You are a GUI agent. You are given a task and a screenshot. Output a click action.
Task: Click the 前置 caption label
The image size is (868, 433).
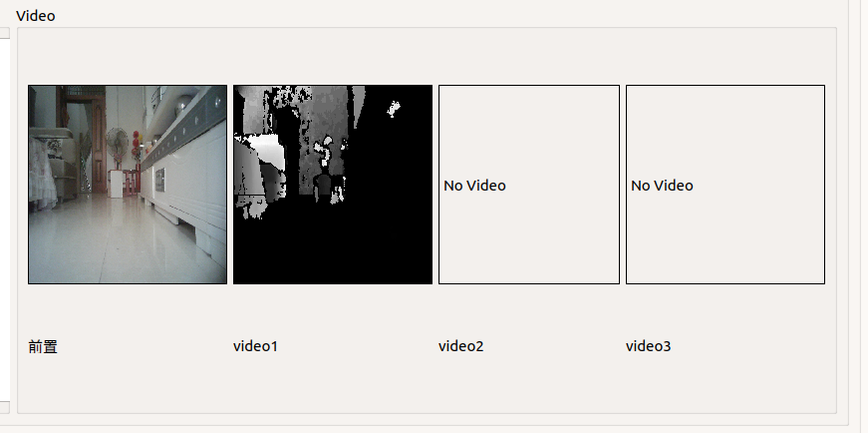coord(43,347)
